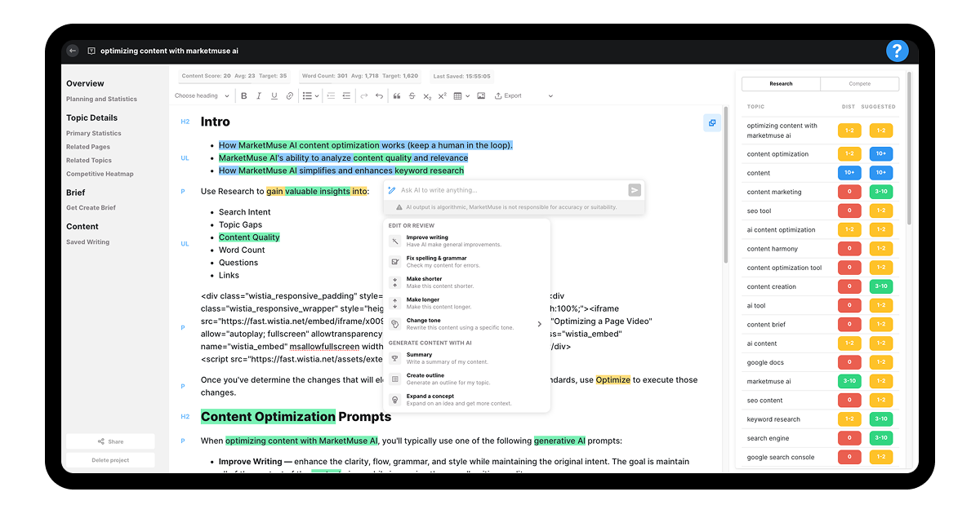Click the 'google search console' topic row

pyautogui.click(x=820, y=457)
